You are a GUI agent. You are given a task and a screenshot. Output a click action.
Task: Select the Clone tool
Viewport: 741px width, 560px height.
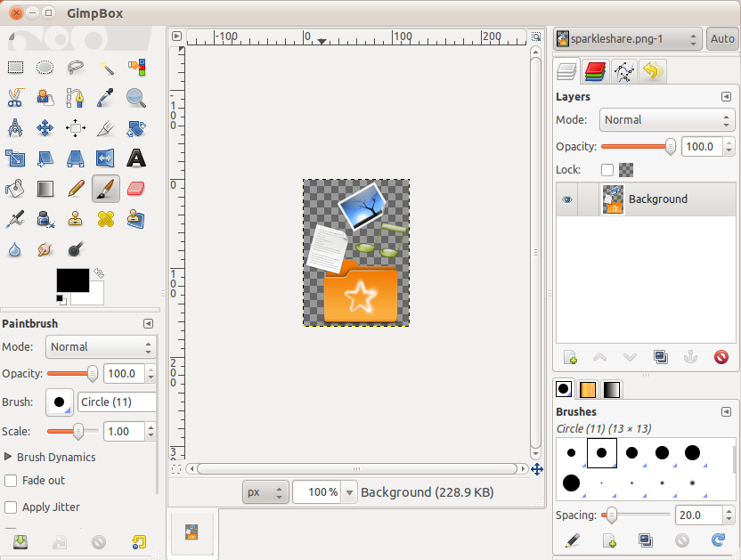click(x=75, y=218)
